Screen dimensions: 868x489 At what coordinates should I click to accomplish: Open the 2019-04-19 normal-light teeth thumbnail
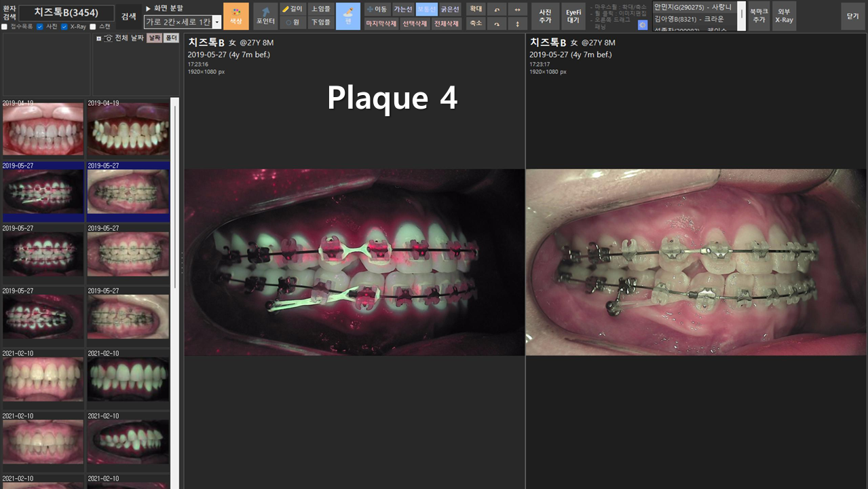click(x=43, y=129)
